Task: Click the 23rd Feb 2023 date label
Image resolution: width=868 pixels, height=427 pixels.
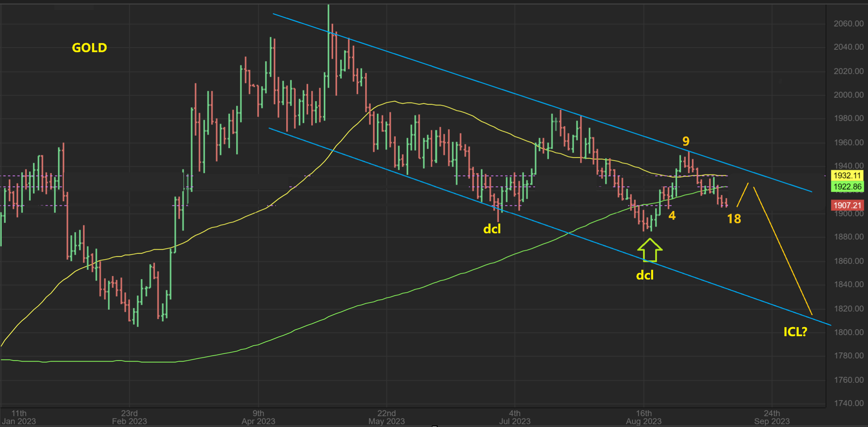Action: [129, 417]
